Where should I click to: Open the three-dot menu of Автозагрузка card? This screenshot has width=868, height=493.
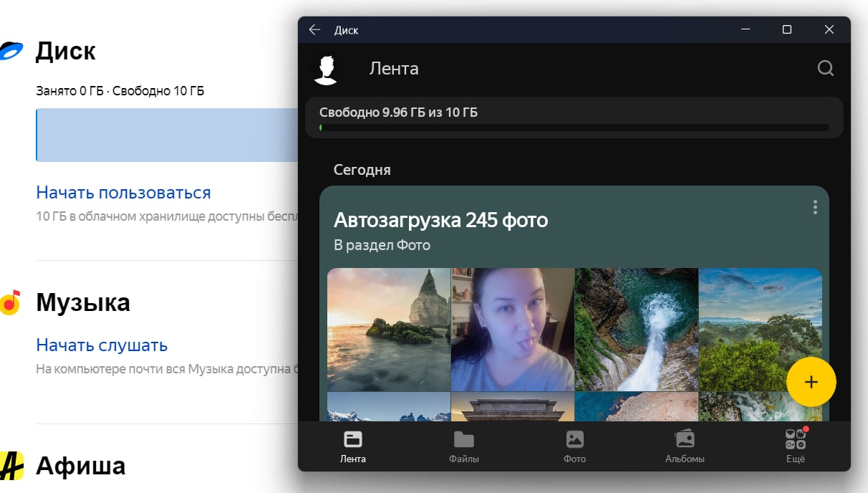(815, 207)
